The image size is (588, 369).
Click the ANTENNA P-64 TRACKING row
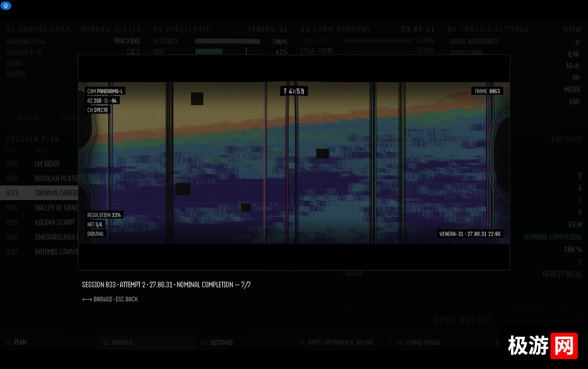pyautogui.click(x=73, y=41)
